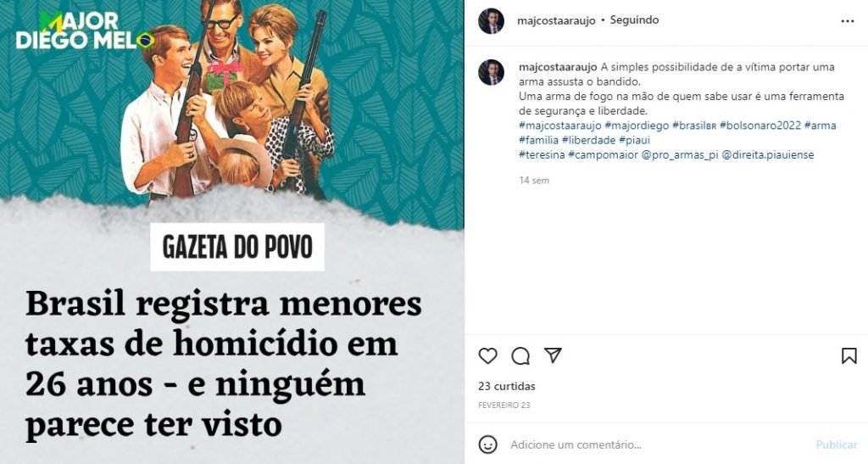Click the 14 sem timestamp
The width and height of the screenshot is (868, 464).
534,181
